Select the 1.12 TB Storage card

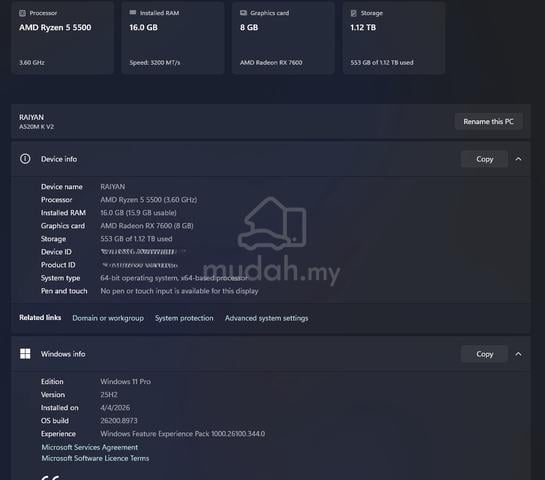(x=394, y=38)
